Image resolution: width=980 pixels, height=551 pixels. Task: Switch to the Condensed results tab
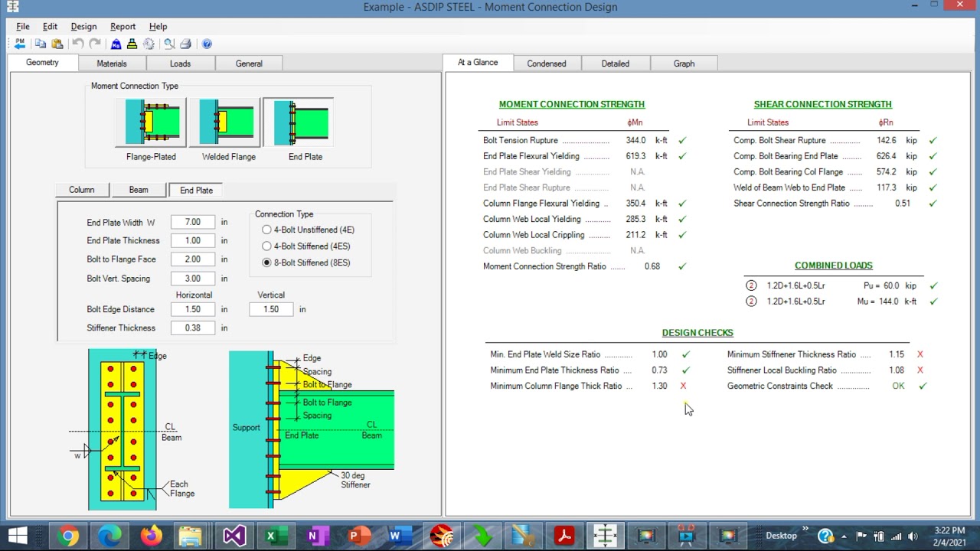(x=547, y=64)
